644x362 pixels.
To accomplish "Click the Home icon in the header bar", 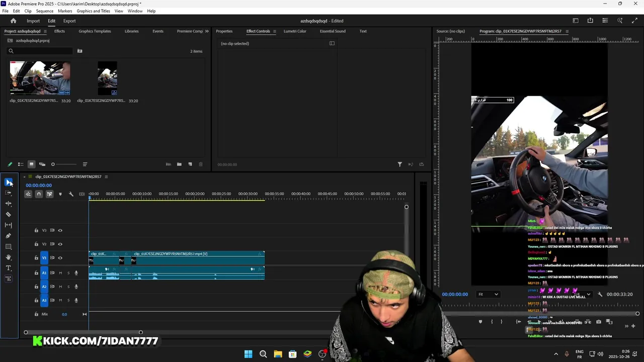I will click(14, 21).
